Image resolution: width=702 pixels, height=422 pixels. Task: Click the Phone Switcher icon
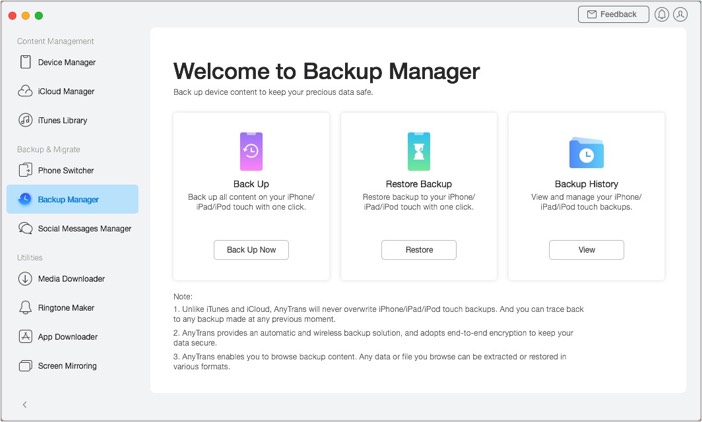25,170
